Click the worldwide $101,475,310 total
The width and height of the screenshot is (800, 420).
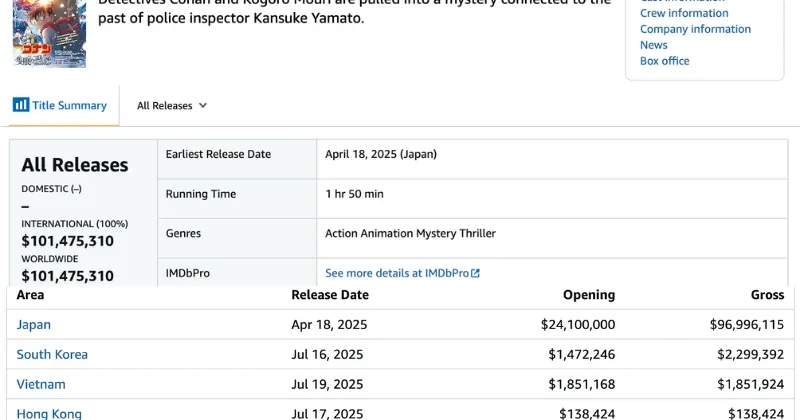coord(67,276)
